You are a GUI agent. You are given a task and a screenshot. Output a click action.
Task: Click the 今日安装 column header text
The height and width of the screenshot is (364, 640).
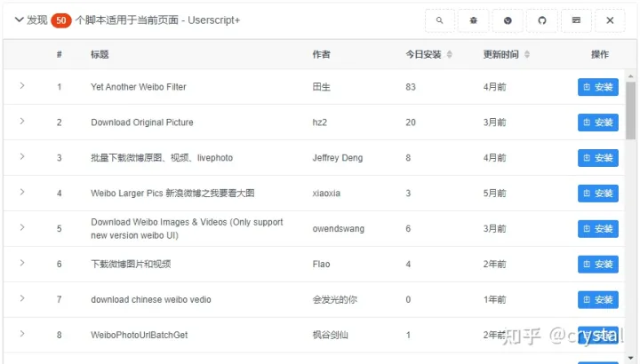(x=423, y=54)
